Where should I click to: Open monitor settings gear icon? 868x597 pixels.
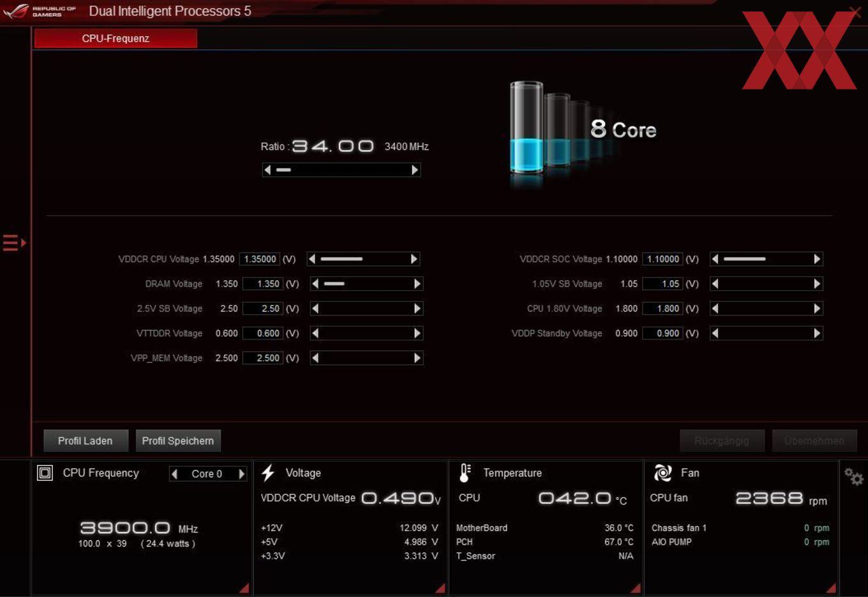(854, 476)
